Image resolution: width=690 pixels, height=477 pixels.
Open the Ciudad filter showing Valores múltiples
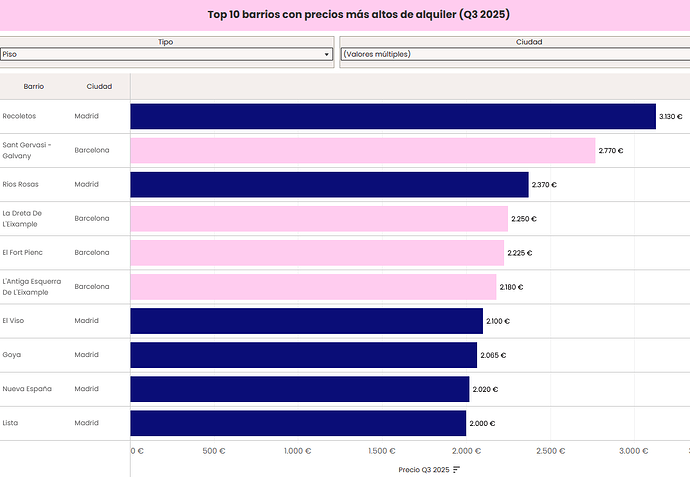tap(514, 54)
